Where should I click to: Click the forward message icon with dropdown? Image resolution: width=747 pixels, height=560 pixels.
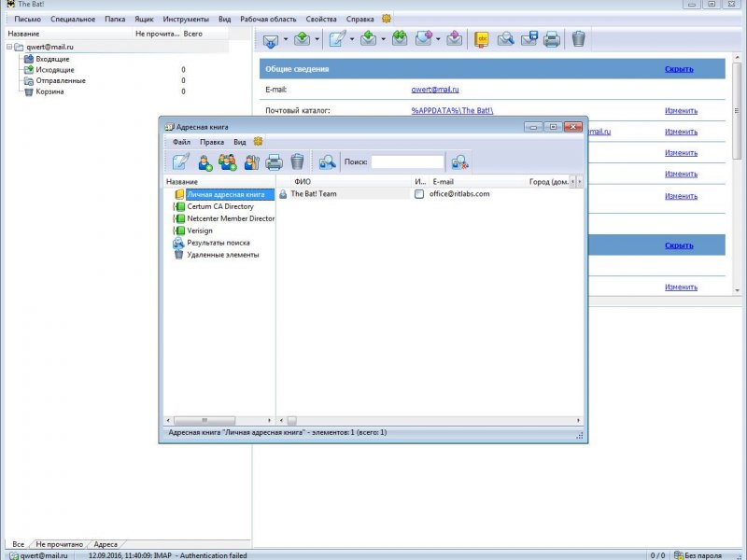424,38
